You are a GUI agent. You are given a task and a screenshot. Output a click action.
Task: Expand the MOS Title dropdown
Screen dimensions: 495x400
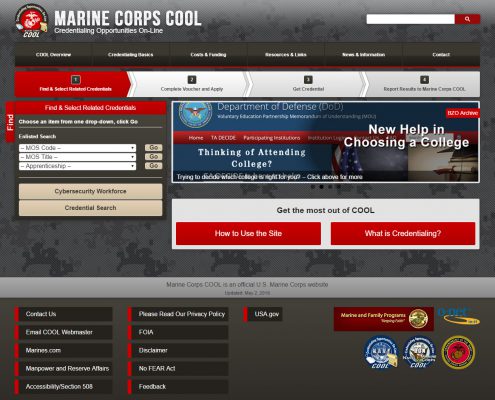77,157
